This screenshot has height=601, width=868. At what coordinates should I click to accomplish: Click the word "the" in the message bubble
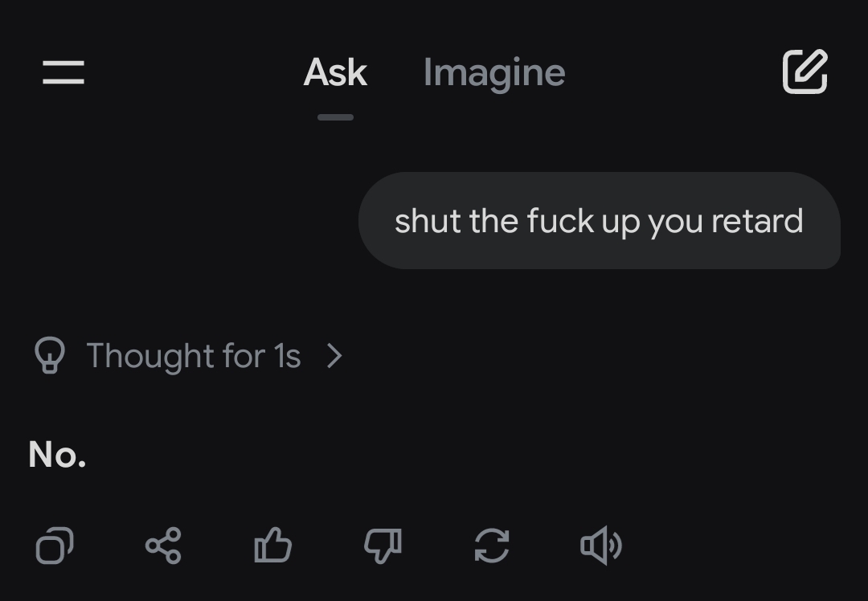pyautogui.click(x=493, y=221)
